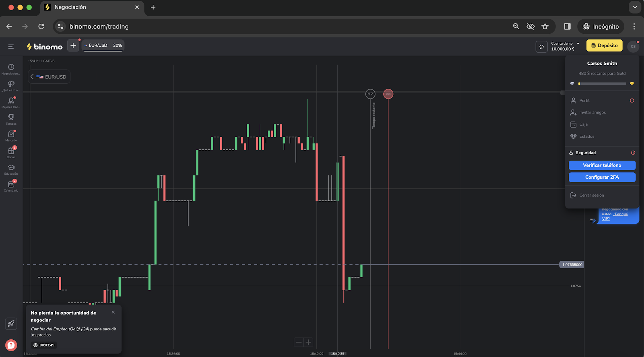Toggle the tracking protection eye icon

530,27
